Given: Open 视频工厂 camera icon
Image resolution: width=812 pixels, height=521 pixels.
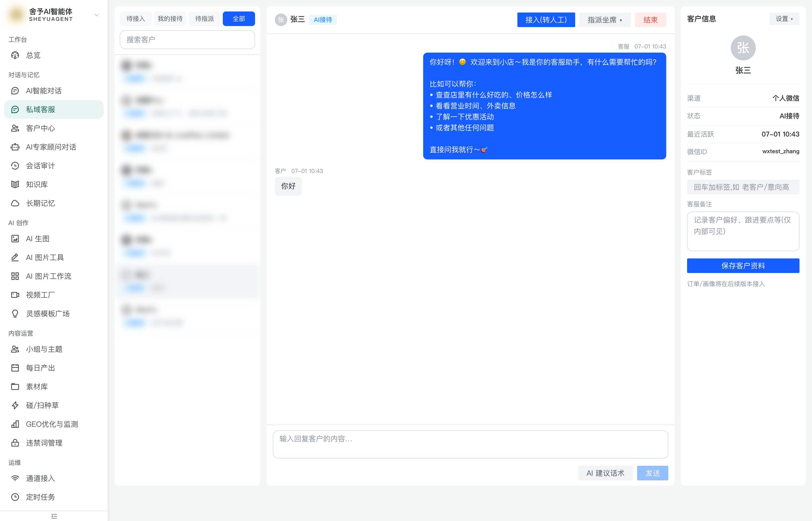Looking at the screenshot, I should [15, 295].
